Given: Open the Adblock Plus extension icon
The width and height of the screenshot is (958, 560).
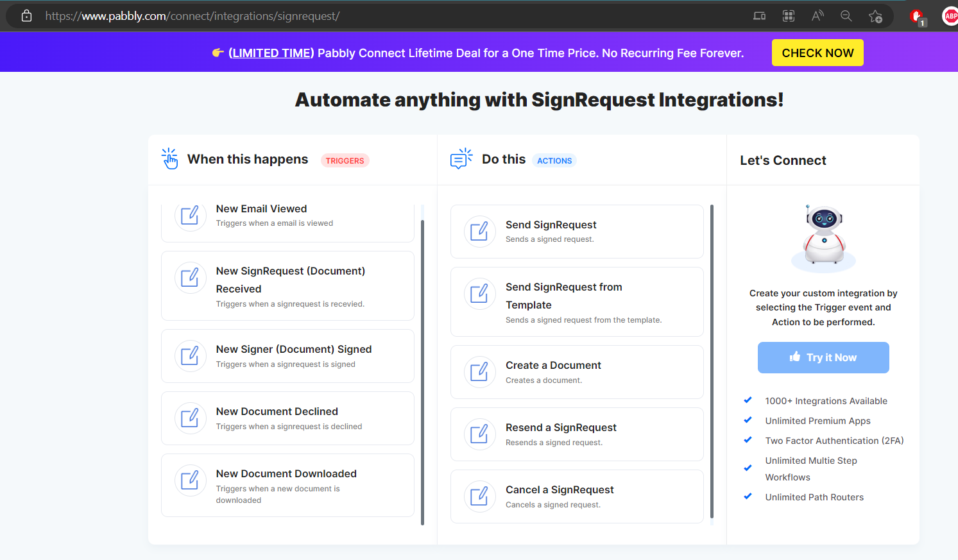Looking at the screenshot, I should tap(950, 16).
